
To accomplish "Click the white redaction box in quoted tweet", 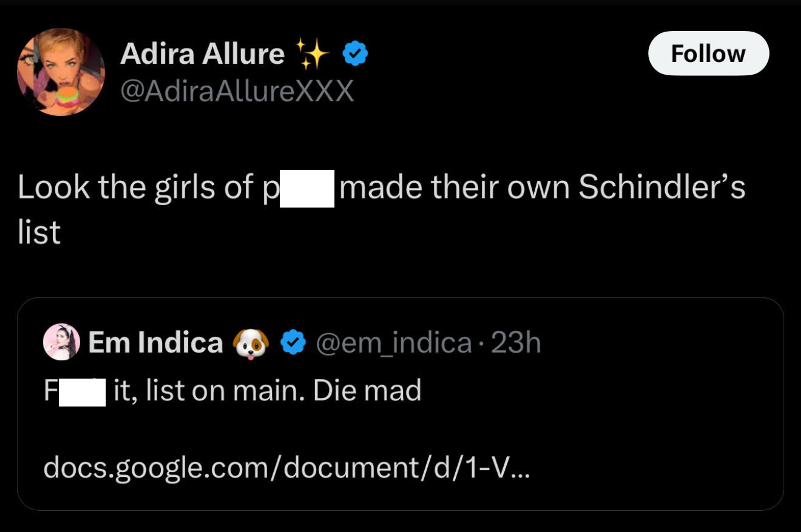I will pos(82,392).
